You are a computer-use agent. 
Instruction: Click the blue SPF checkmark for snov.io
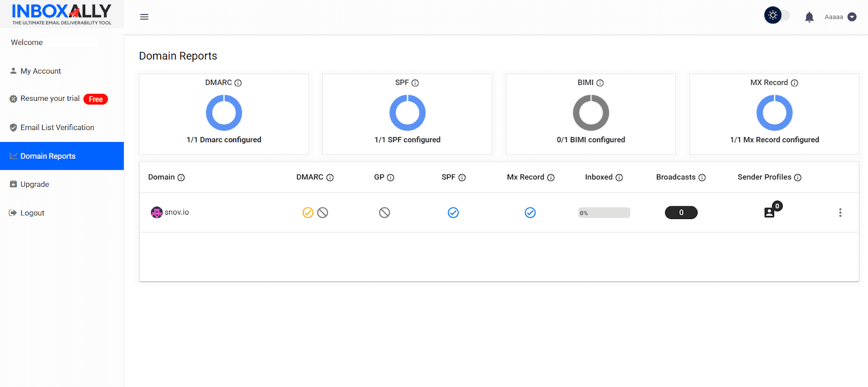tap(453, 212)
